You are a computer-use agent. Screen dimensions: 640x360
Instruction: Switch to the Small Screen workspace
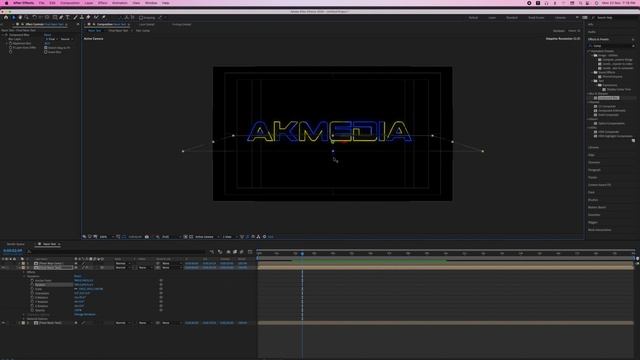[x=536, y=18]
